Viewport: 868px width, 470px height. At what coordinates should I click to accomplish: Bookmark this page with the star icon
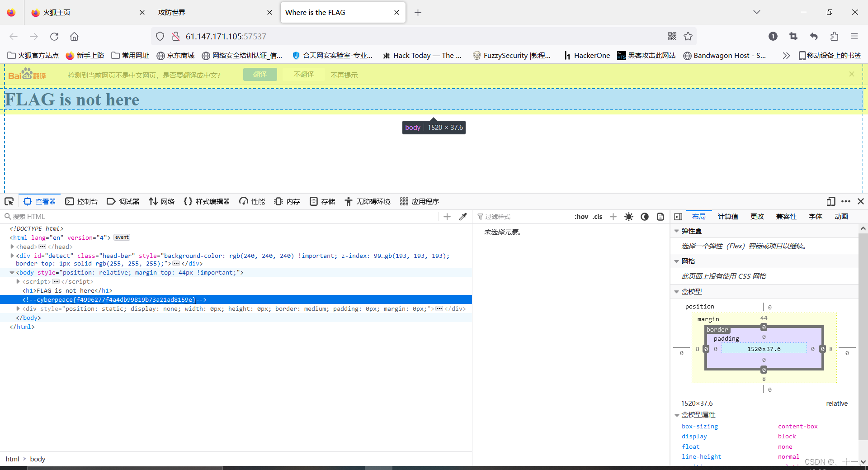coord(688,36)
